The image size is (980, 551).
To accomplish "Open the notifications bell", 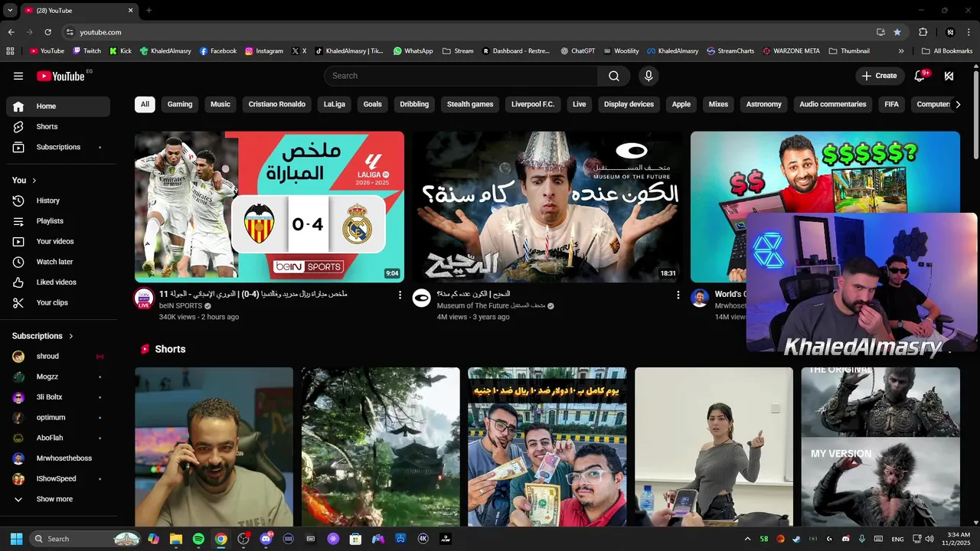I will pos(921,76).
